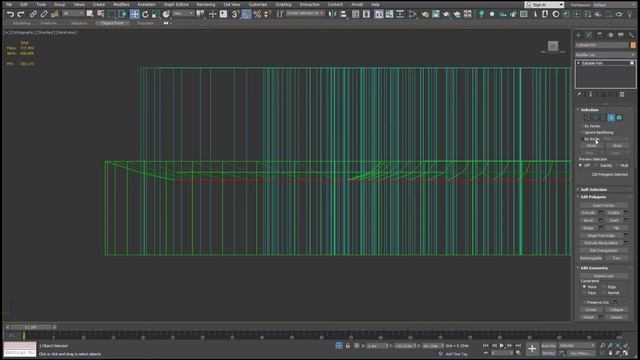The image size is (640, 360).
Task: Collapse the Edit Polygons rollout
Action: tap(593, 197)
